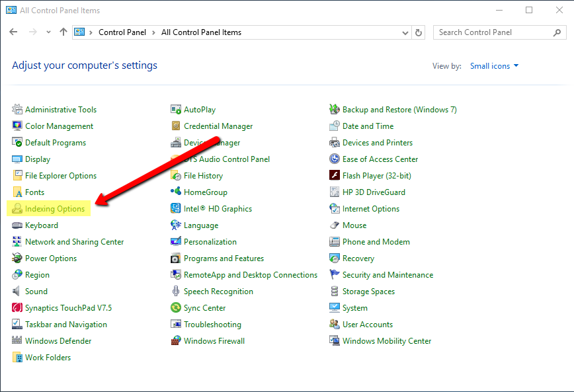Open Mouse settings link
This screenshot has height=392, width=574.
(354, 225)
